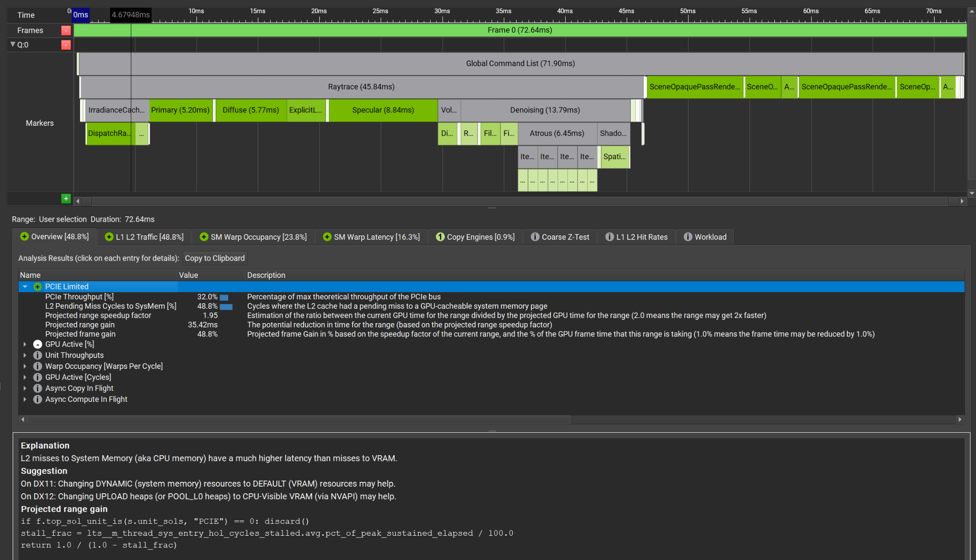Viewport: 976px width, 560px height.
Task: Collapse the Q:0 queue row triangle
Action: coord(13,44)
